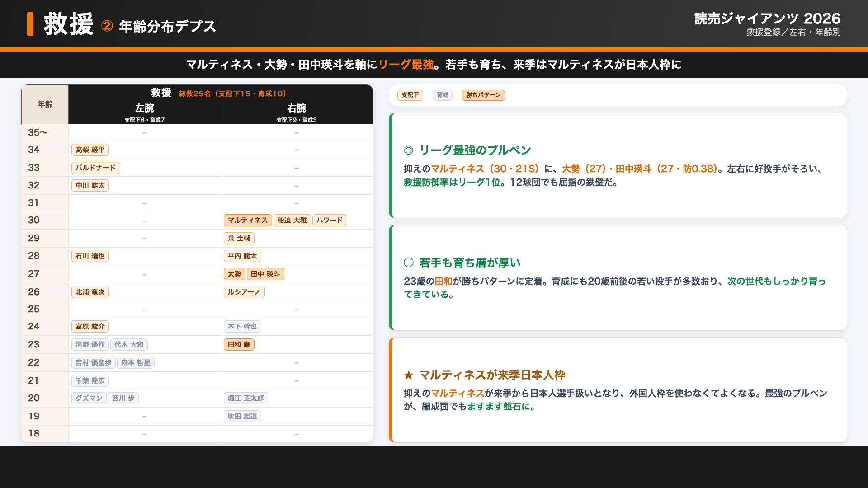Click the circled 2 icon in title
This screenshot has height=488, width=868.
click(x=107, y=26)
